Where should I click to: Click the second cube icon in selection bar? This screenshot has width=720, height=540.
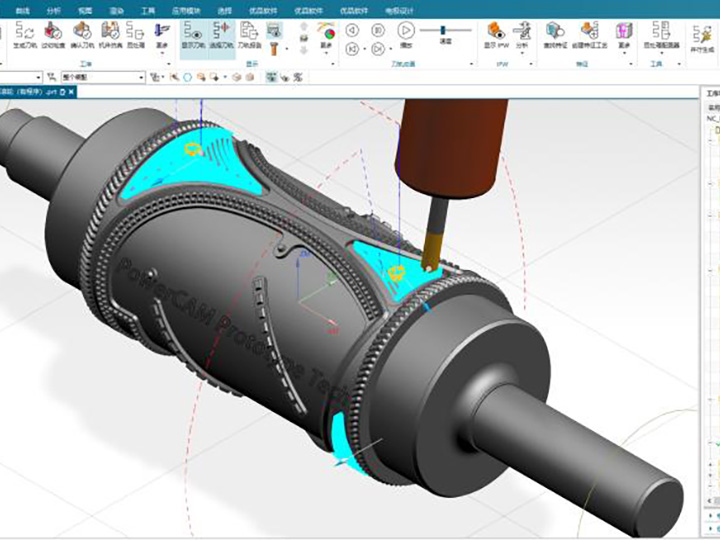[x=249, y=77]
